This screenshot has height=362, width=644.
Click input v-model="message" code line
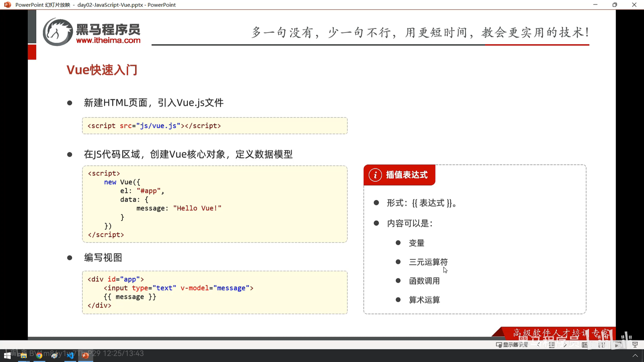point(179,288)
